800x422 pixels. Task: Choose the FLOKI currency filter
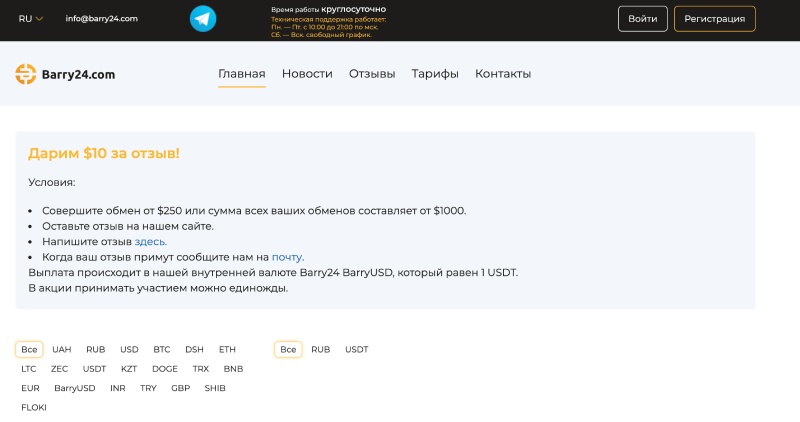[x=34, y=407]
